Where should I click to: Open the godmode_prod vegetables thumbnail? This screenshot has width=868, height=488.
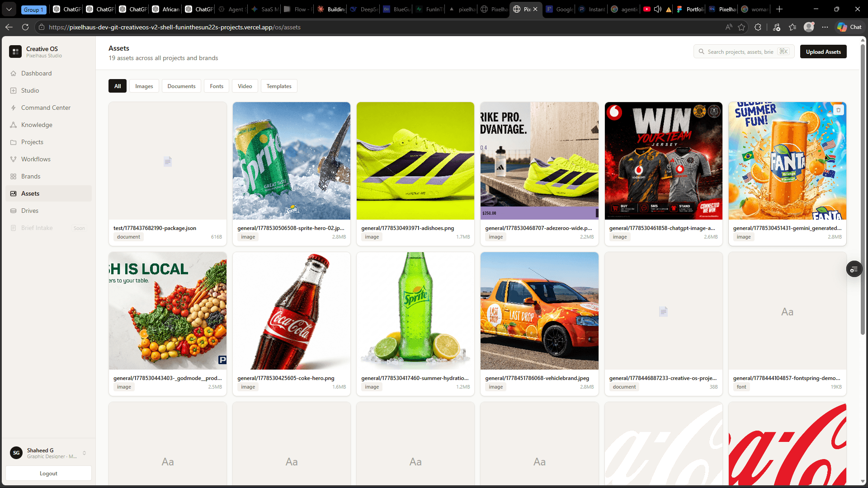pyautogui.click(x=168, y=311)
